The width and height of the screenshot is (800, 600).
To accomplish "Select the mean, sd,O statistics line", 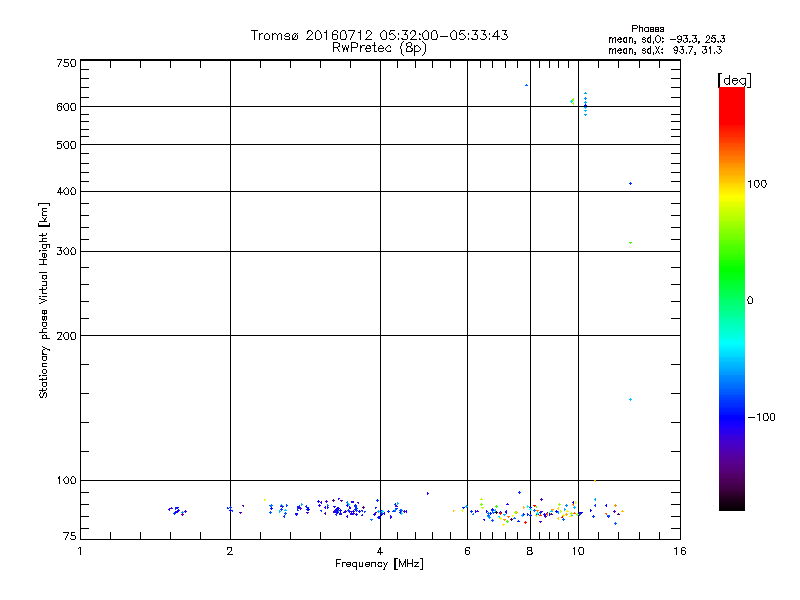I will [x=665, y=39].
